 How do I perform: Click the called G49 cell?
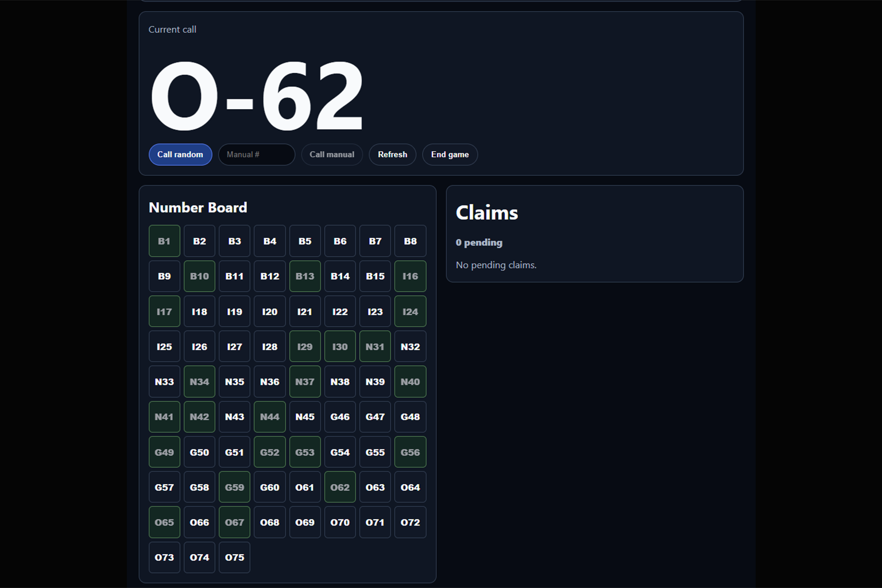pyautogui.click(x=164, y=452)
